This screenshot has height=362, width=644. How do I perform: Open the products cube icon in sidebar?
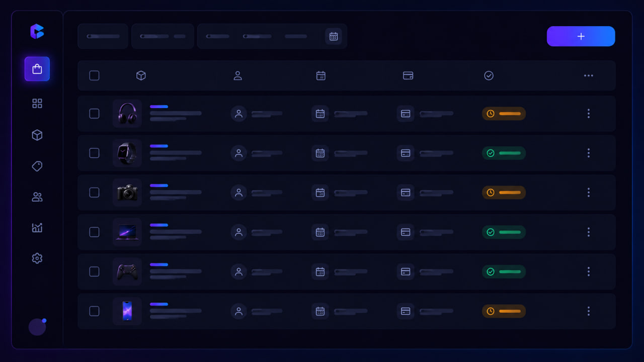click(37, 135)
